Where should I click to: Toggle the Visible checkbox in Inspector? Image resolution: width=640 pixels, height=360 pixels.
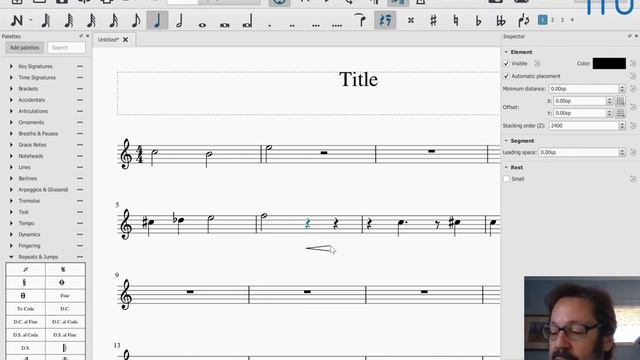coord(507,64)
